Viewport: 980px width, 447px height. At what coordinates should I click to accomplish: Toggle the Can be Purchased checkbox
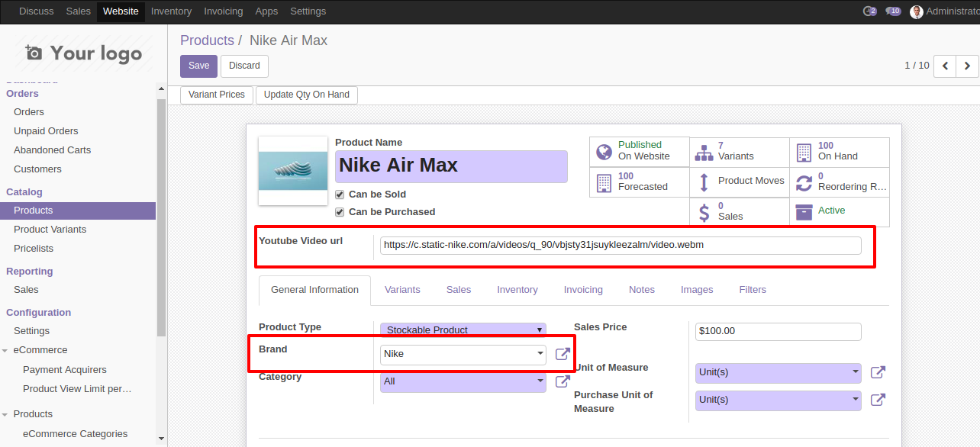click(x=340, y=212)
